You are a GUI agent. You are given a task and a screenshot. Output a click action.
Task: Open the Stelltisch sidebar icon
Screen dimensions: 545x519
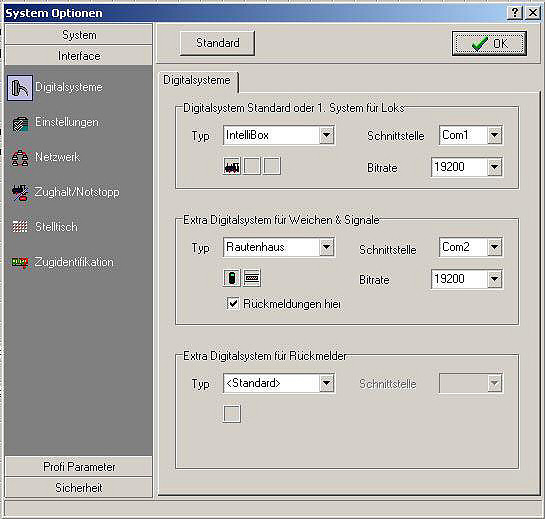click(x=20, y=227)
